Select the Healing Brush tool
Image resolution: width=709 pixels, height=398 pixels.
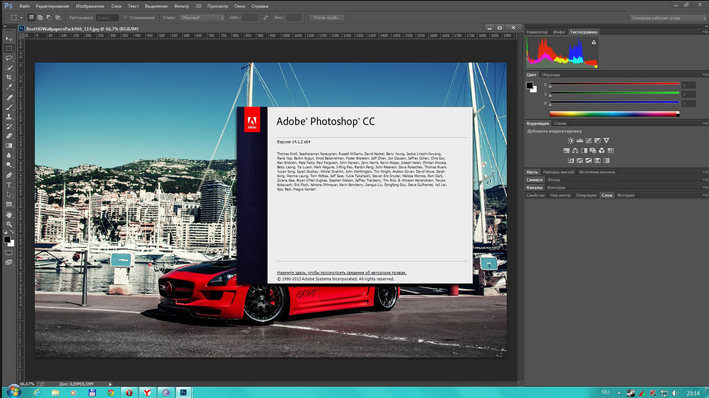[x=9, y=98]
